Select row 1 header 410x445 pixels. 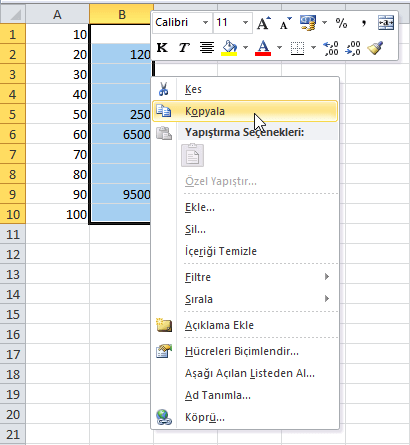13,34
